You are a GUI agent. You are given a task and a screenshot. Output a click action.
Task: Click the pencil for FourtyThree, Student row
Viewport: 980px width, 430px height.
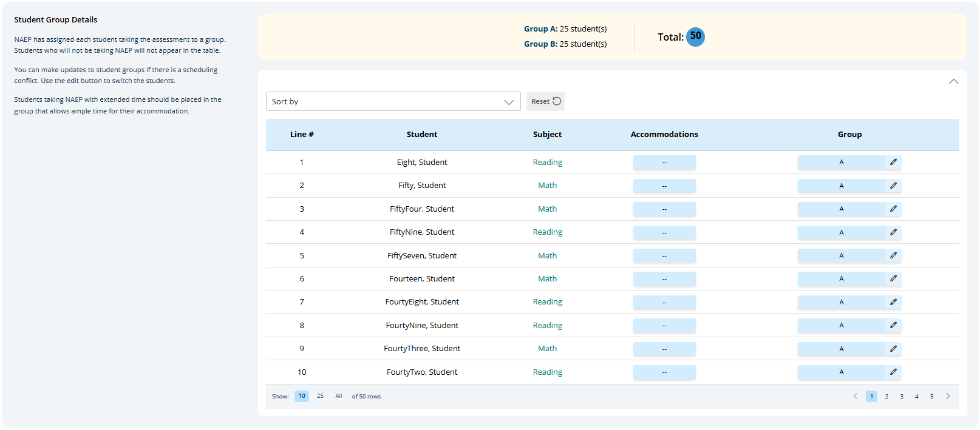coord(893,349)
